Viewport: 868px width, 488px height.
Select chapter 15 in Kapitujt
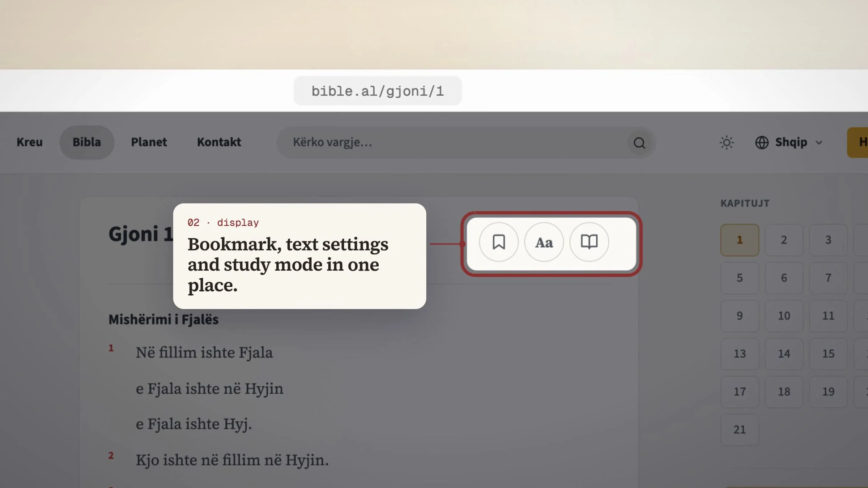(828, 354)
